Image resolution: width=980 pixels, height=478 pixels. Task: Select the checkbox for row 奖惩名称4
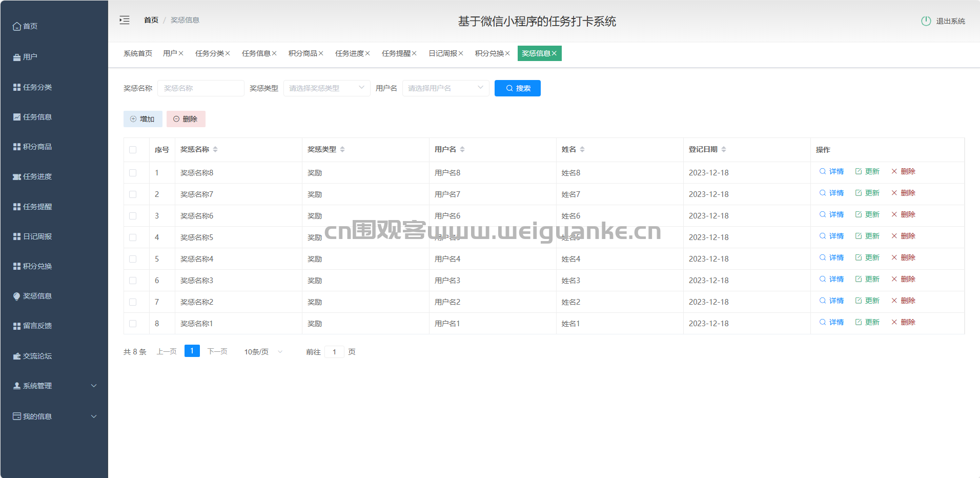(x=133, y=259)
